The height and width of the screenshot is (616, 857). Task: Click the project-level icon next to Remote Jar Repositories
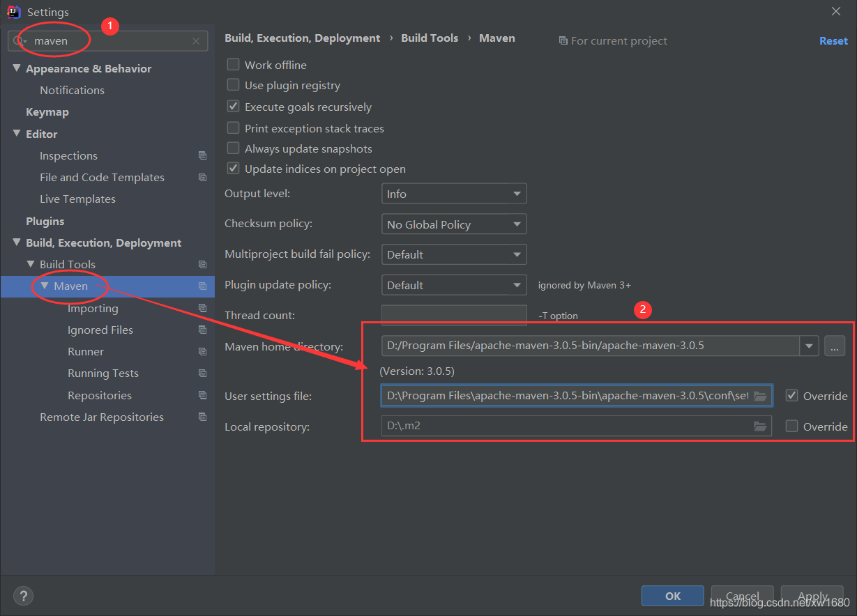[202, 417]
